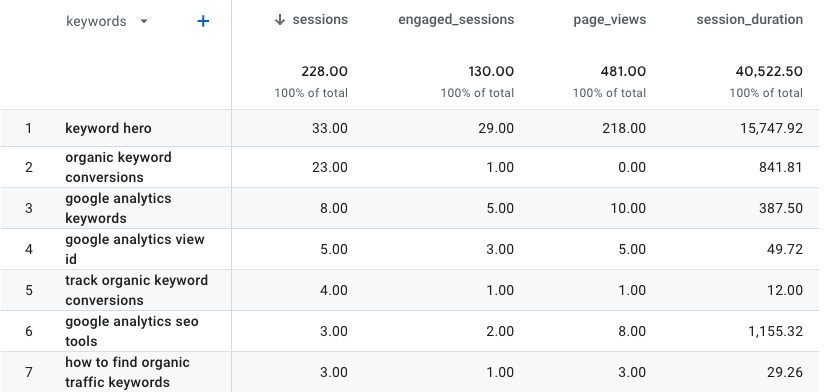Click the sort arrow beside sessions
The image size is (824, 392).
tap(280, 19)
